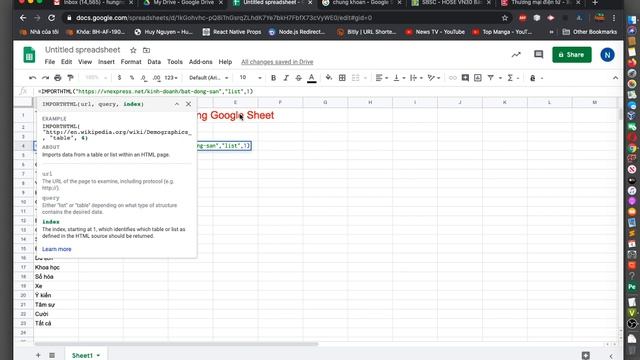Click the Untitled spreadsheet title
This screenshot has width=640, height=360.
point(82,50)
